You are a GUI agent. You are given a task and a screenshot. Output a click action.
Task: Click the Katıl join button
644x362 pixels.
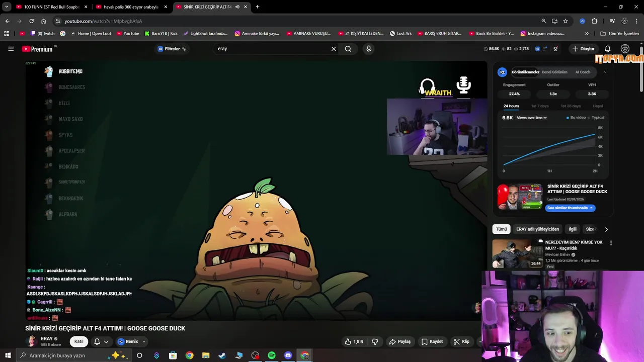click(x=79, y=341)
